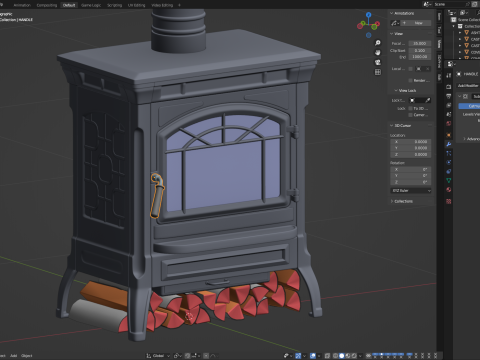
Task: Click the Focal Length value field
Action: (419, 43)
